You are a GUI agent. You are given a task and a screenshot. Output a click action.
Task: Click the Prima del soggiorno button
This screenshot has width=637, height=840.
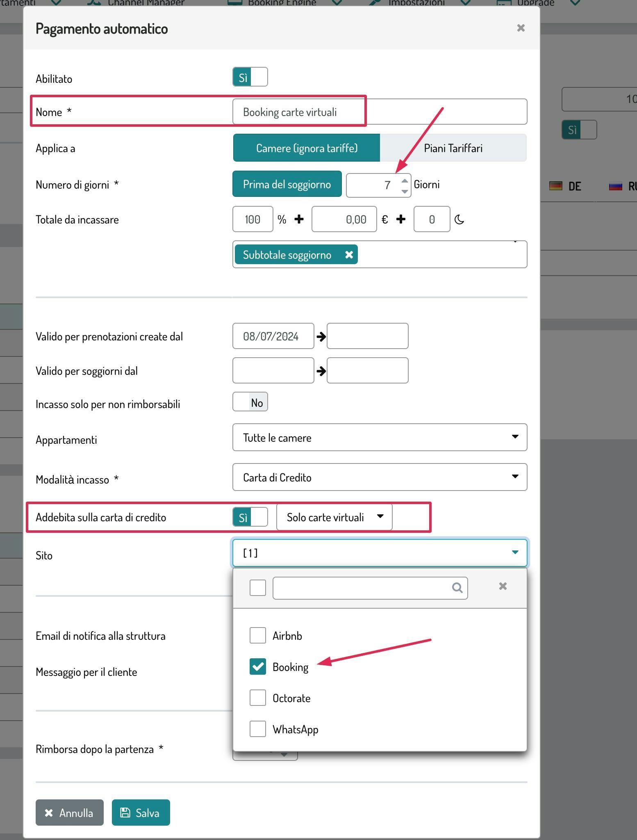click(287, 184)
